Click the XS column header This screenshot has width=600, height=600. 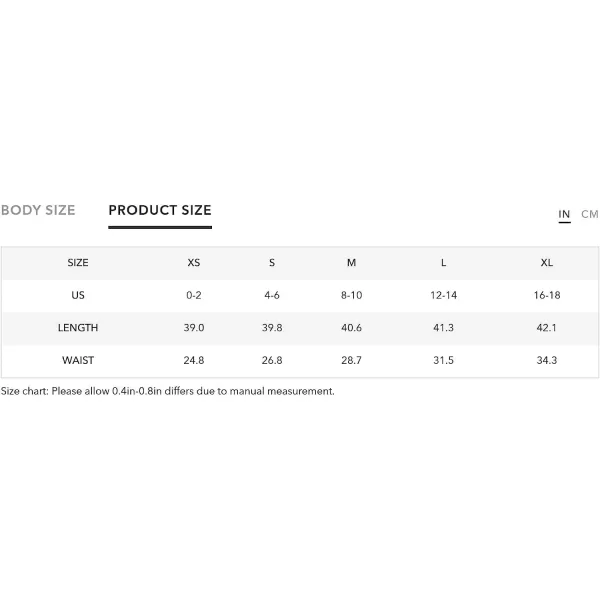click(194, 262)
